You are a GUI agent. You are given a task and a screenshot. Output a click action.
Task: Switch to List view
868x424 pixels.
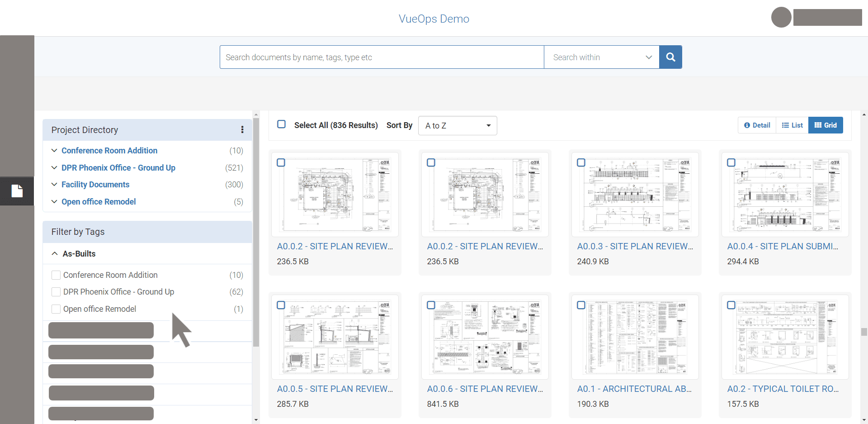(792, 125)
